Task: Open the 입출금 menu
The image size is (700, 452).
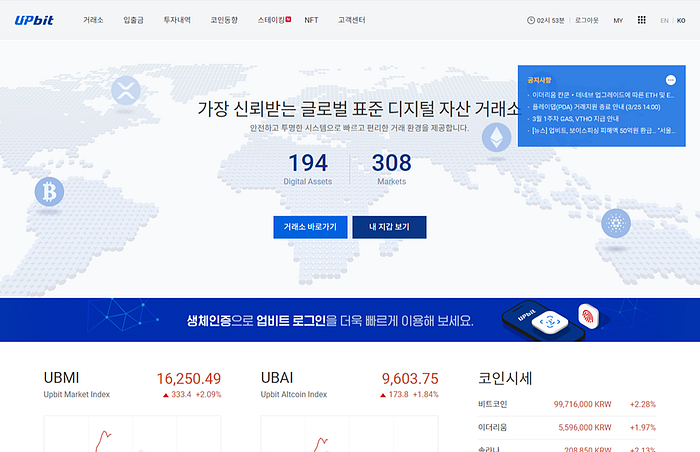Action: point(133,20)
